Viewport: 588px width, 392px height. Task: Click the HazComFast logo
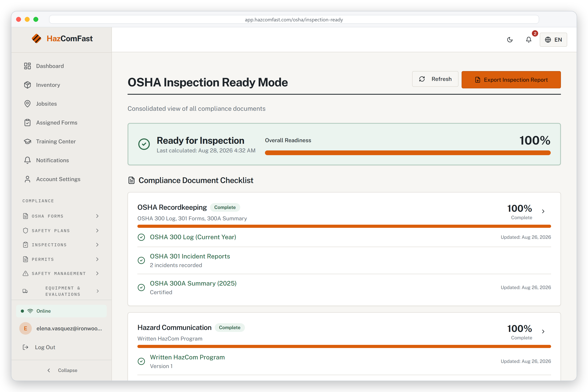(62, 38)
